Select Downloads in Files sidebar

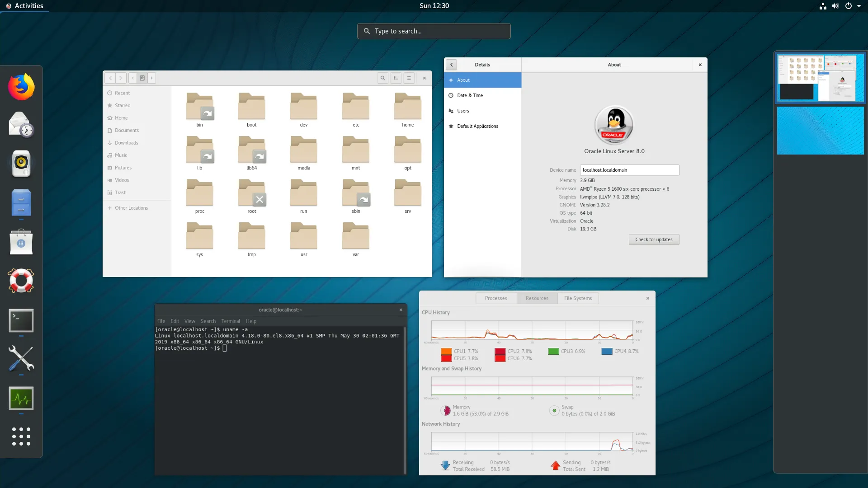(137, 143)
